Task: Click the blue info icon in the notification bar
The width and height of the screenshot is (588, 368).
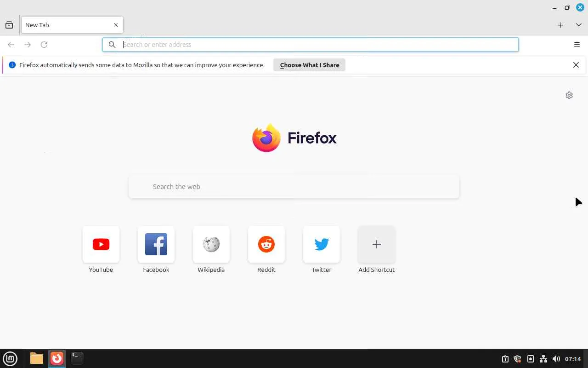Action: click(x=12, y=65)
